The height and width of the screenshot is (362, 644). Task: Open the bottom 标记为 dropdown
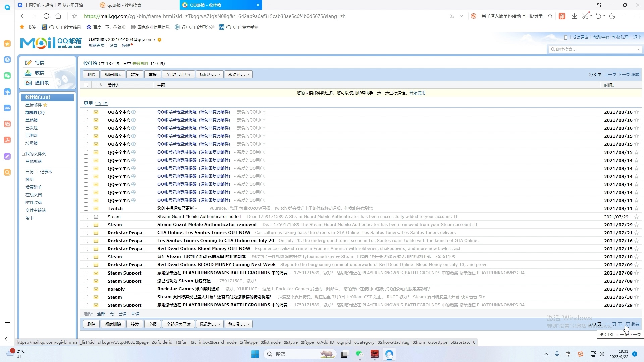(210, 324)
